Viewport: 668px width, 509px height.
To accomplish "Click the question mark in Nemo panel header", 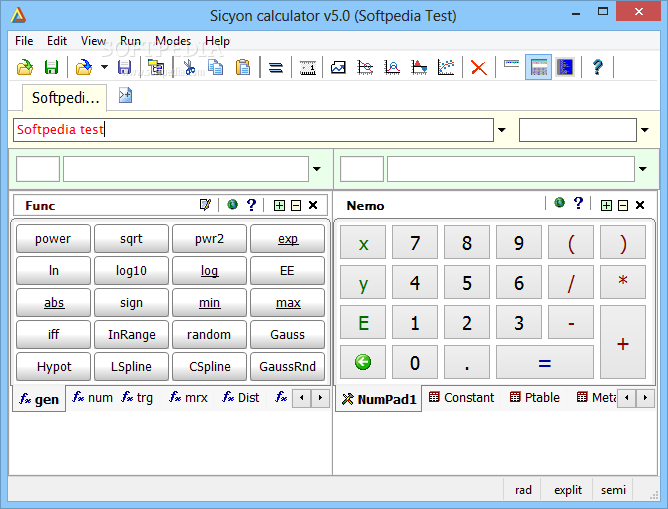I will [x=578, y=203].
